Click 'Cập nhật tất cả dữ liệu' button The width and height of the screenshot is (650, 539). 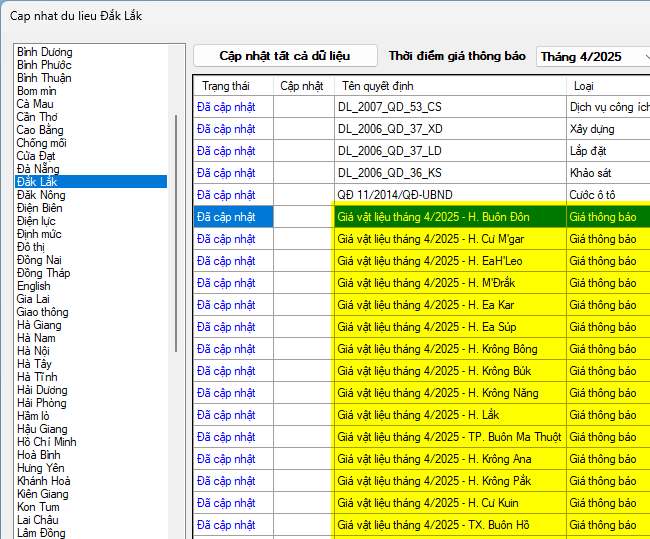(x=285, y=56)
